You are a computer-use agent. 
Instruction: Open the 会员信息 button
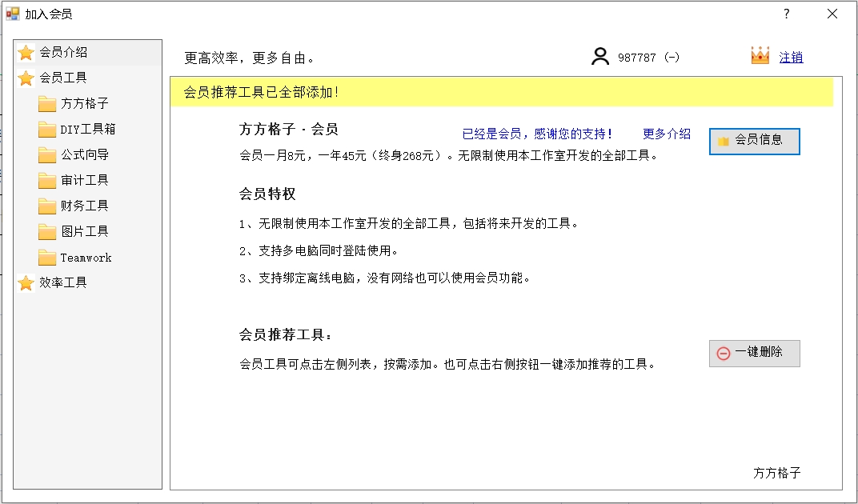tap(754, 141)
